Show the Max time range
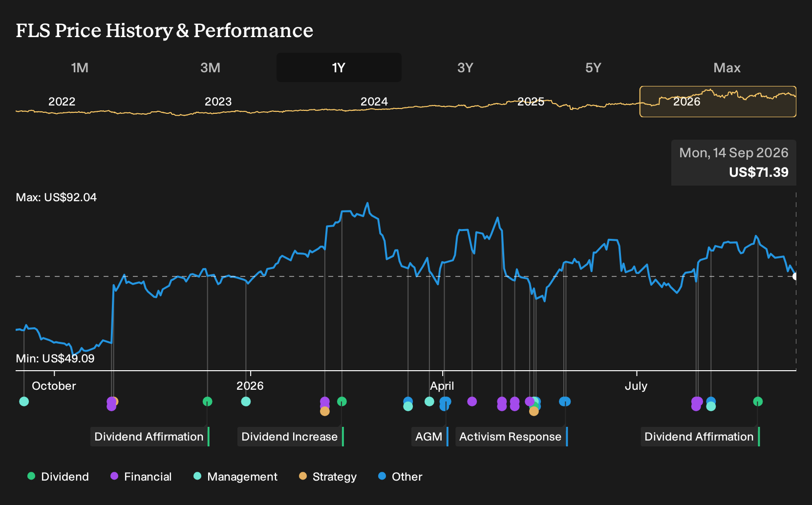The image size is (812, 505). [727, 68]
